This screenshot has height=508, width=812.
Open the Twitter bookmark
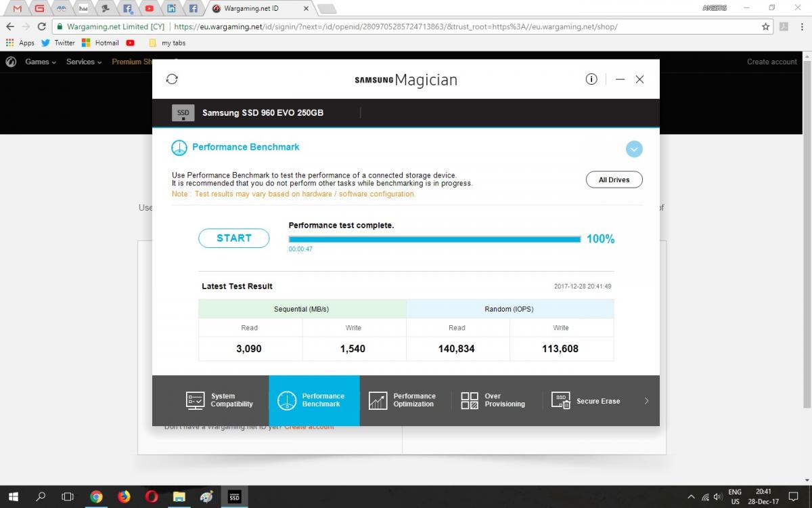click(x=58, y=43)
